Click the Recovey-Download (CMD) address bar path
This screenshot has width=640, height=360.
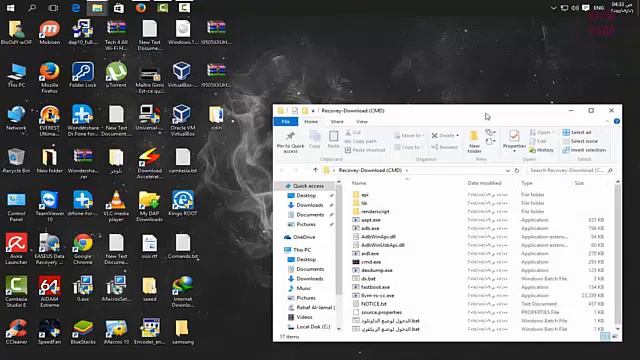pos(370,171)
